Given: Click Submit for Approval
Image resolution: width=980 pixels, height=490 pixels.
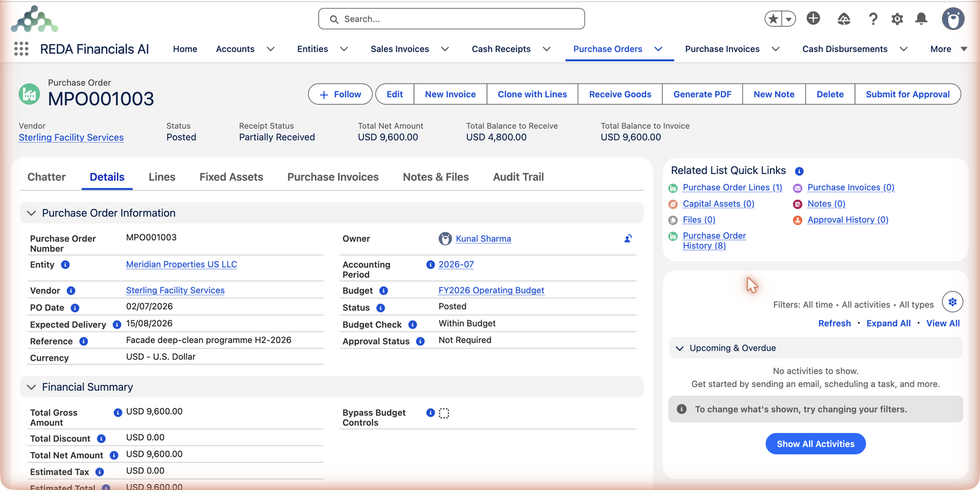Looking at the screenshot, I should click(x=908, y=94).
